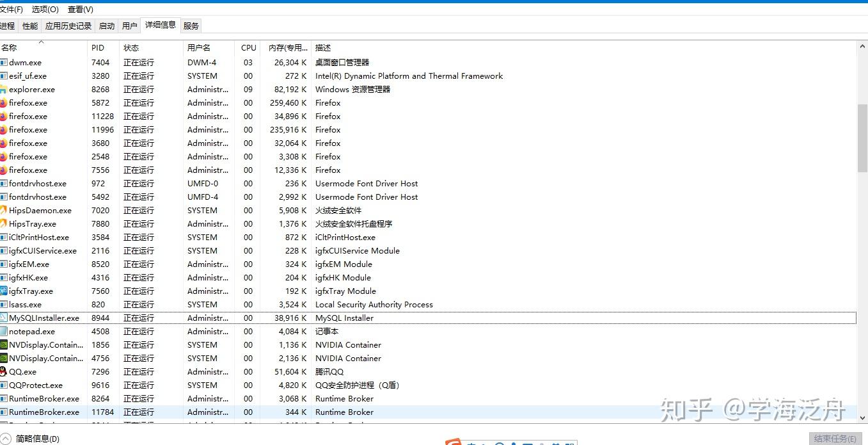This screenshot has height=445, width=868.
Task: Click the igfxCUIService.exe icon
Action: coord(3,250)
